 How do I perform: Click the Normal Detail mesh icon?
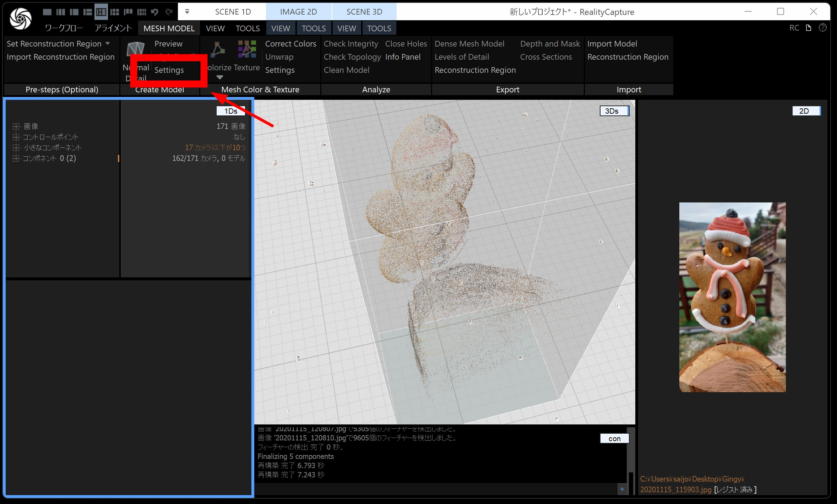click(x=135, y=49)
